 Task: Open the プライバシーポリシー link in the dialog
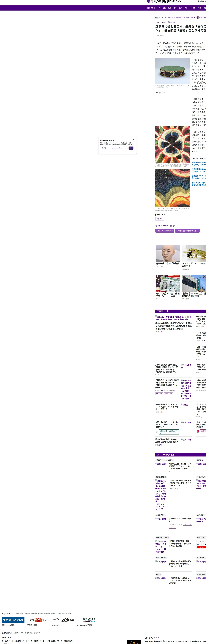[x=117, y=148]
